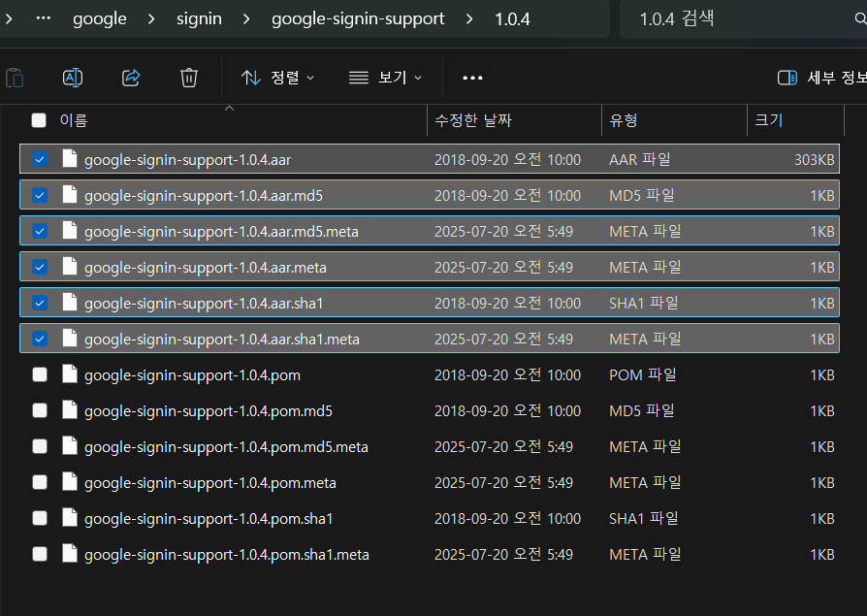Check google-signin-support-1.0.4.pom.meta checkbox
The height and width of the screenshot is (616, 867).
39,483
